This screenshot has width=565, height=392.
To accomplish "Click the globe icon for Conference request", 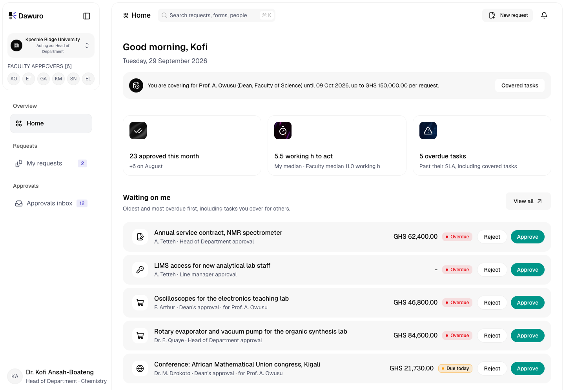I will tap(140, 368).
